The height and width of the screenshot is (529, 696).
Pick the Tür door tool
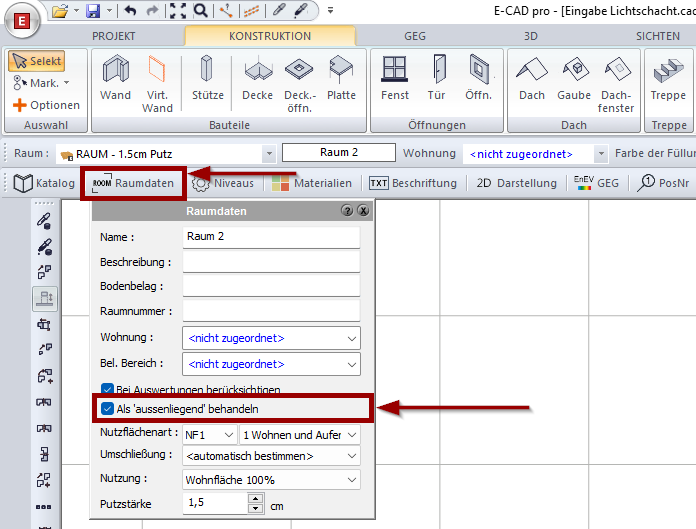click(x=437, y=80)
